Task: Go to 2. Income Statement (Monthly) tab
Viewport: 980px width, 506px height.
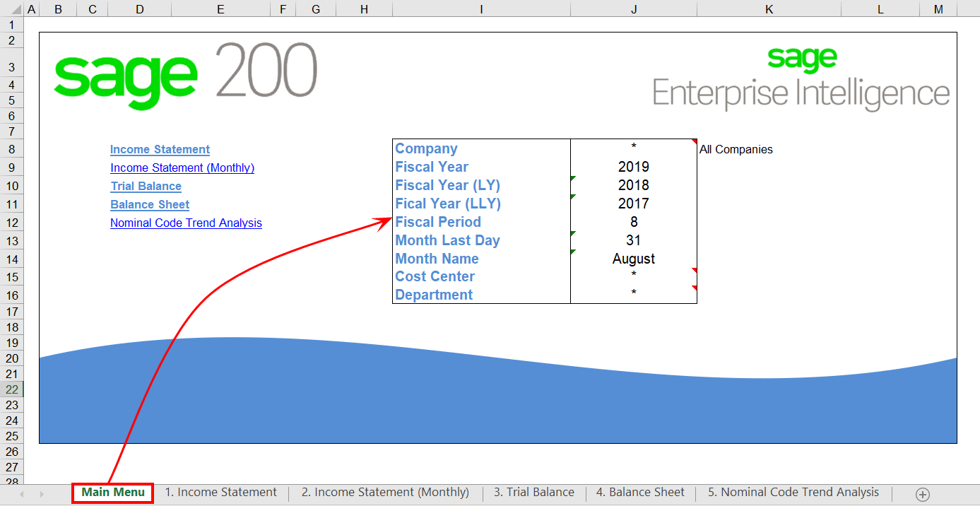Action: (x=385, y=493)
